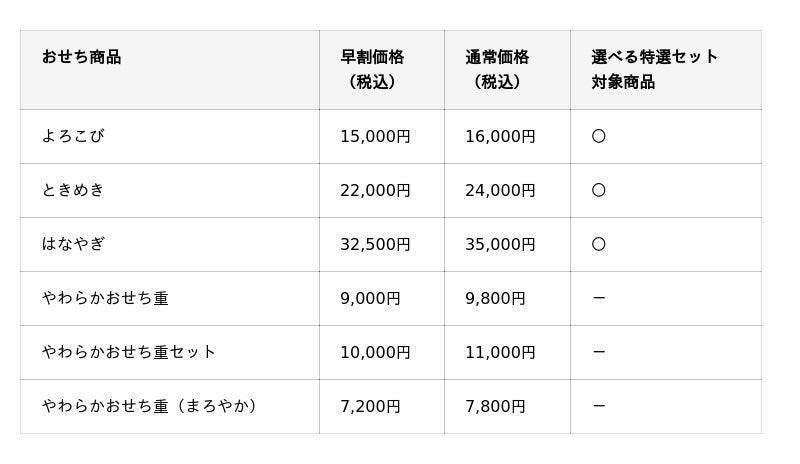
Task: Click the 通常価格（税込） column header
Action: click(497, 69)
